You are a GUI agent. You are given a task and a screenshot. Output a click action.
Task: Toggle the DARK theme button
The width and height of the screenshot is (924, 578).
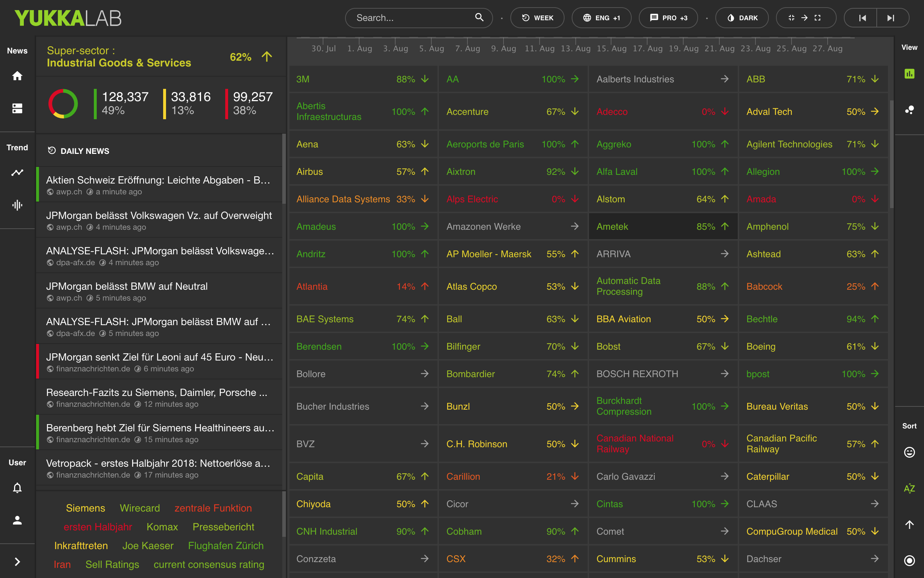click(x=742, y=18)
